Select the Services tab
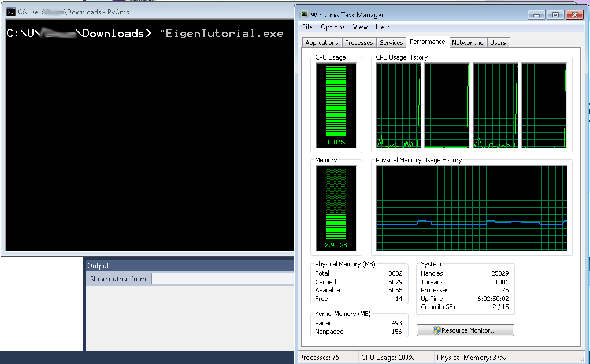 (x=391, y=43)
